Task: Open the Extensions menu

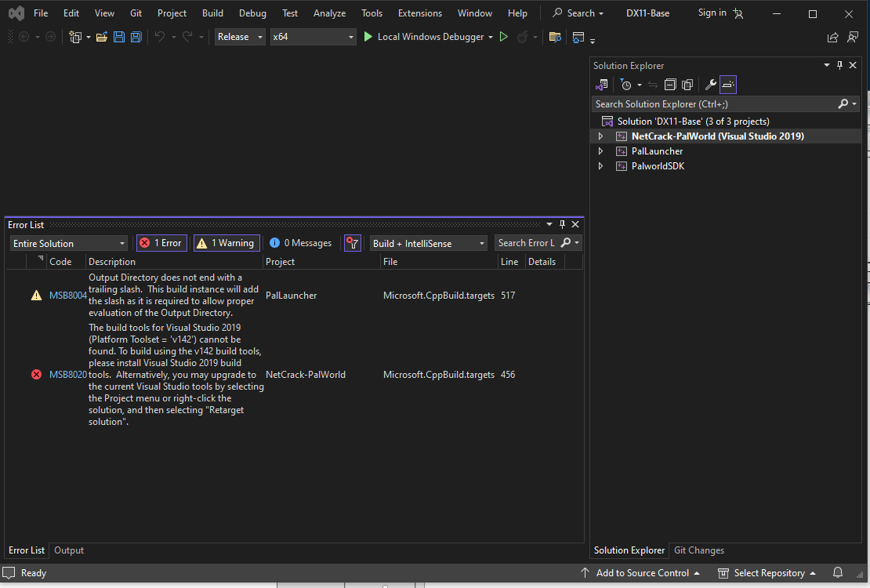Action: (x=420, y=13)
